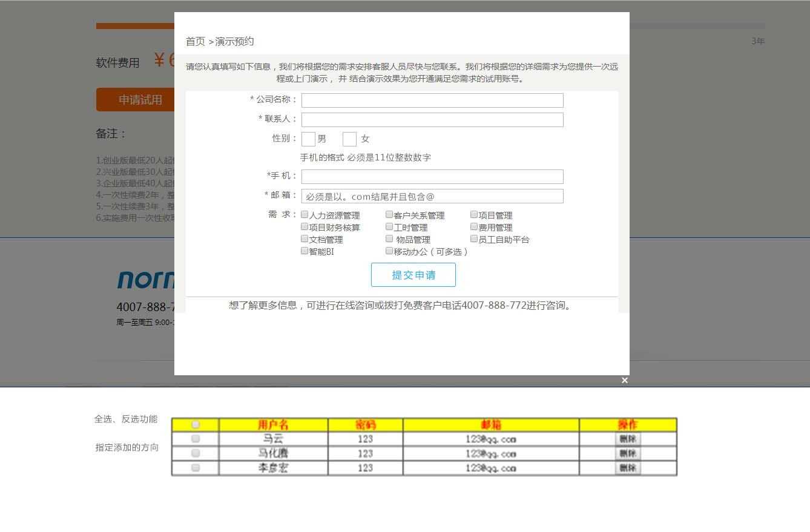The height and width of the screenshot is (532, 810).
Task: Check the row checkbox for 马云
Action: (x=196, y=439)
